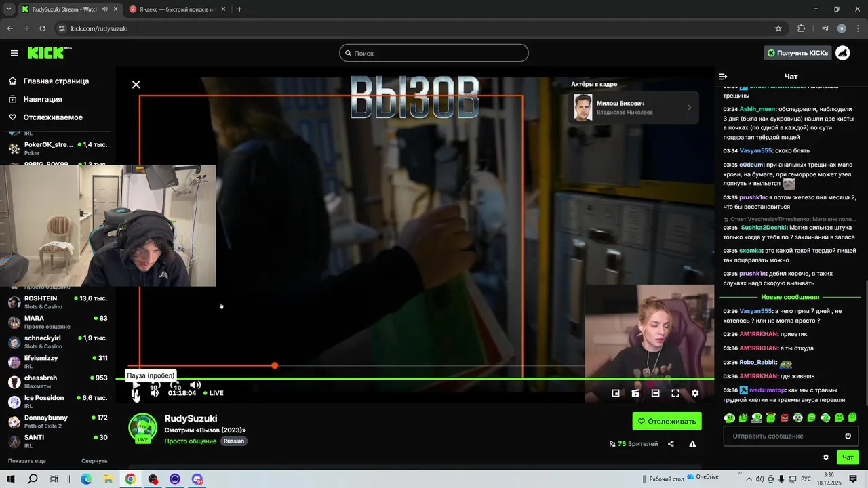Open the Kick hamburger sidebar menu

[14, 53]
